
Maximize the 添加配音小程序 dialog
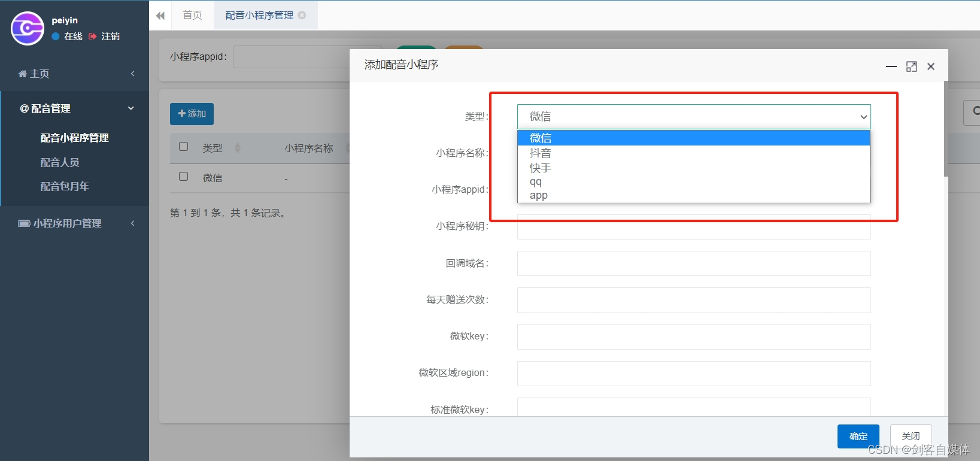(912, 66)
